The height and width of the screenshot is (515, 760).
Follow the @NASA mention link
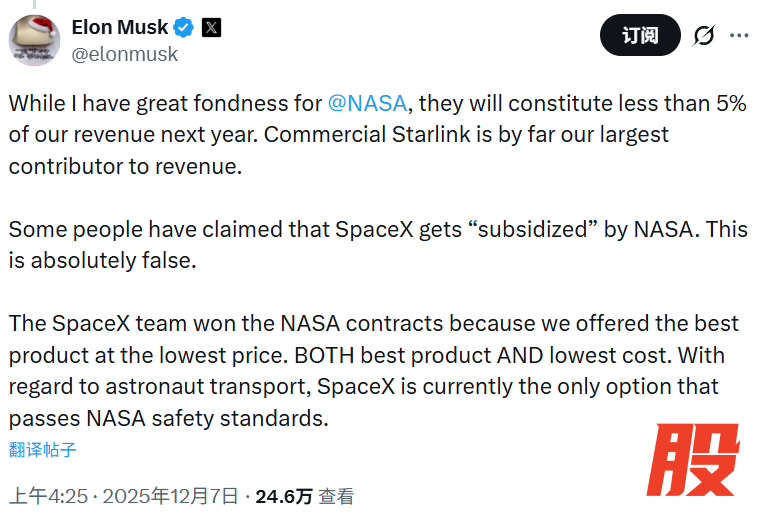[x=367, y=102]
